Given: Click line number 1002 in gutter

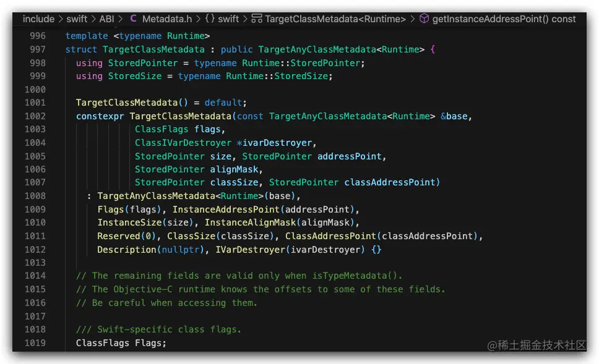Looking at the screenshot, I should coord(35,116).
